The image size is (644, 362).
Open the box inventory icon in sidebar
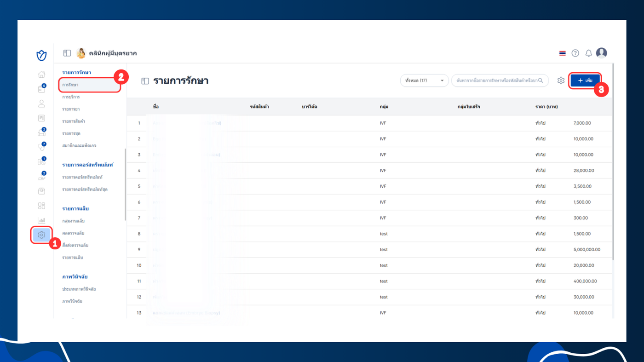click(41, 191)
